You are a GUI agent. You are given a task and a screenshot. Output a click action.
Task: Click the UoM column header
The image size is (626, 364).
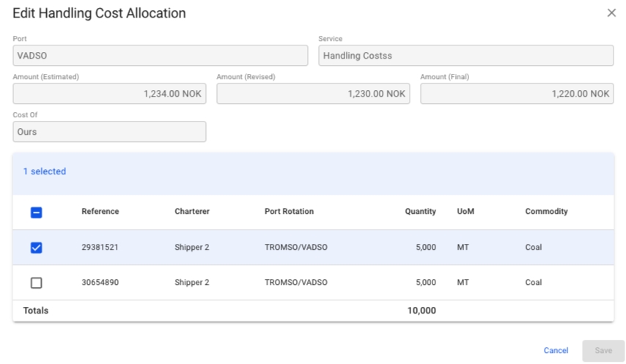click(x=465, y=212)
